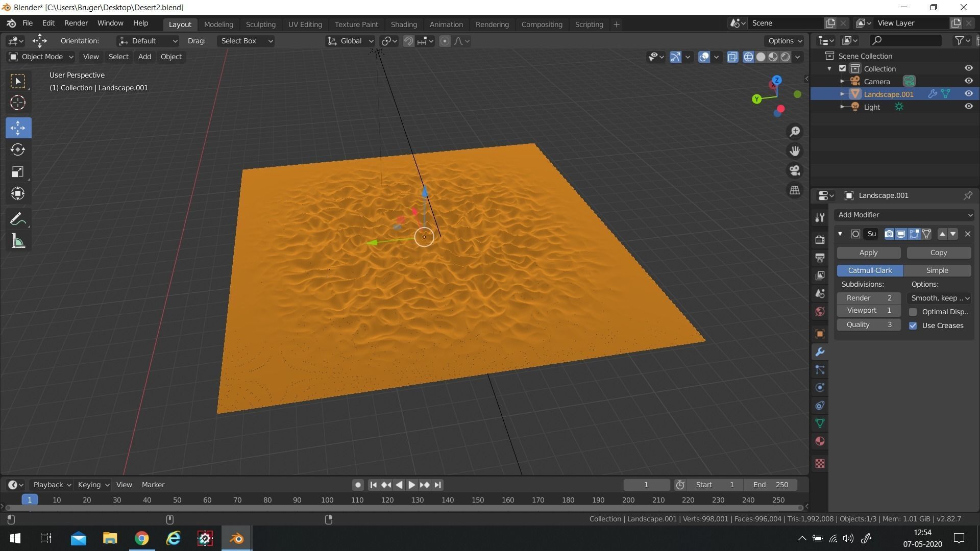
Task: Select the Select Box tool in the left toolbar
Action: click(18, 82)
